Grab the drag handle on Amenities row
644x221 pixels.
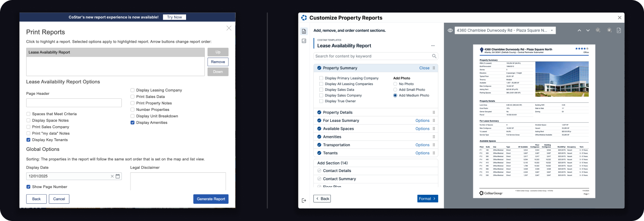point(434,137)
